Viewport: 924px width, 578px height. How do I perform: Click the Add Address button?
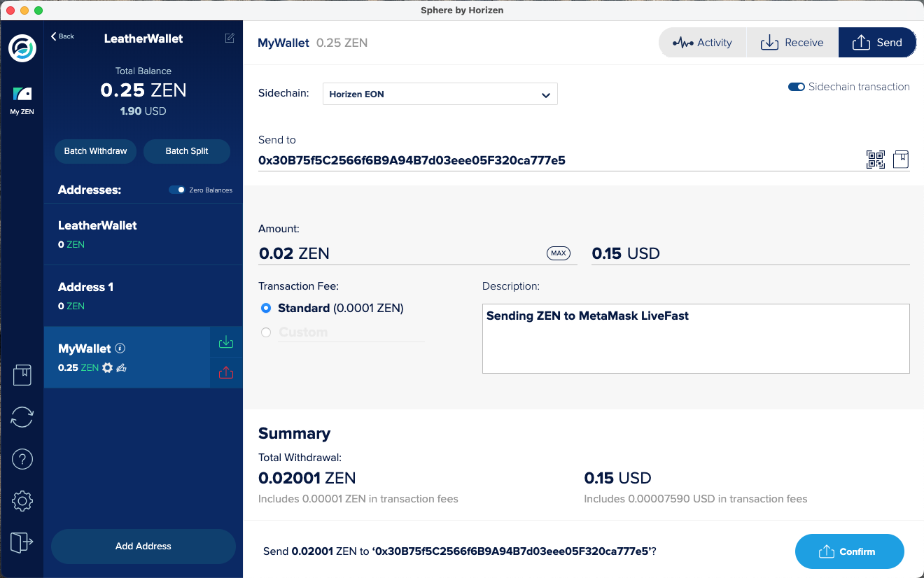click(143, 547)
